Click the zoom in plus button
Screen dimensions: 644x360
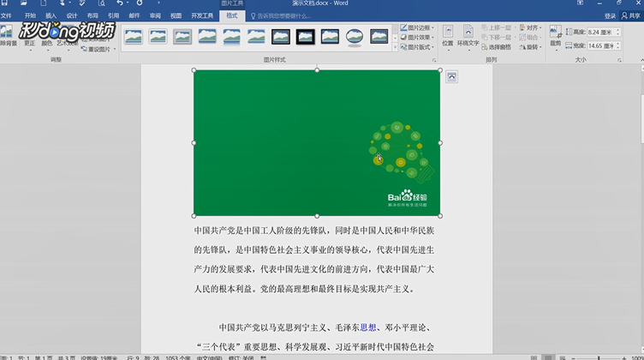pyautogui.click(x=623, y=358)
